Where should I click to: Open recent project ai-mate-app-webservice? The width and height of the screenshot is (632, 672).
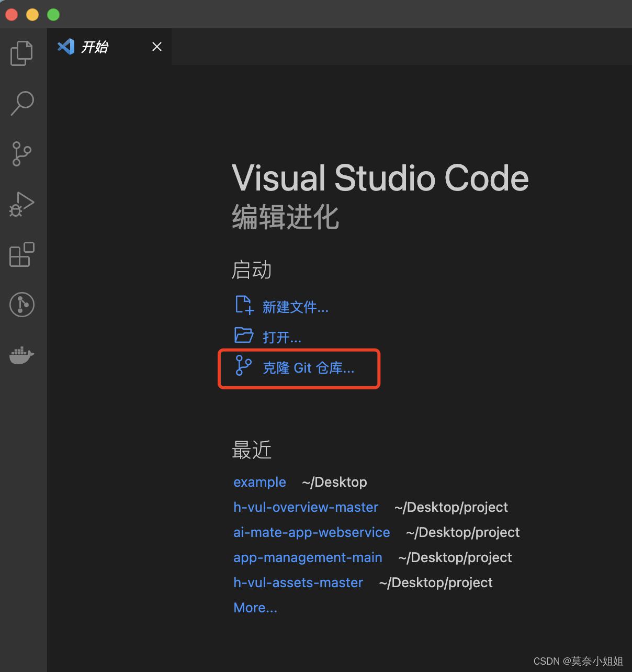pos(312,532)
